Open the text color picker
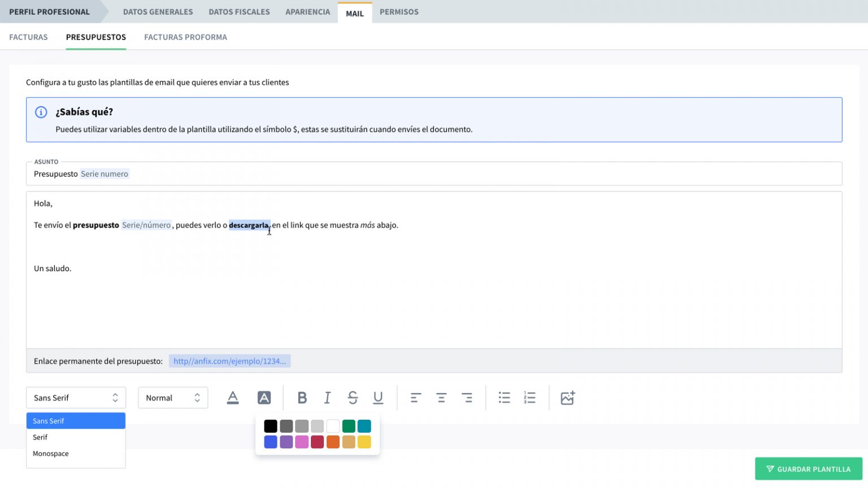Viewport: 868px width, 488px height. pyautogui.click(x=232, y=398)
